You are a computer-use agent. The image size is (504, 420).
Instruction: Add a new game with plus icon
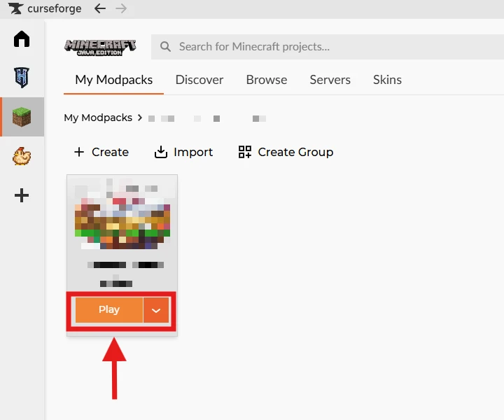[22, 195]
